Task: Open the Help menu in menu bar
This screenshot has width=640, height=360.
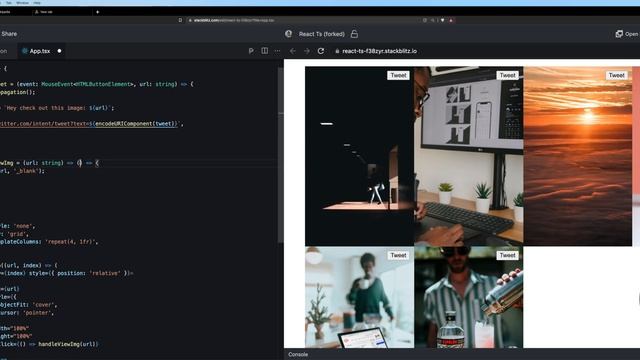Action: [x=37, y=2]
